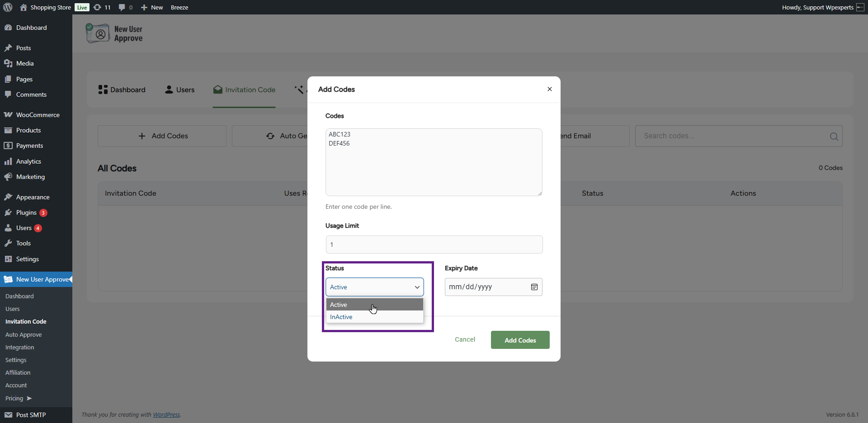Open the calendar picker icon in Expiry Date
The image size is (868, 423).
(x=534, y=287)
